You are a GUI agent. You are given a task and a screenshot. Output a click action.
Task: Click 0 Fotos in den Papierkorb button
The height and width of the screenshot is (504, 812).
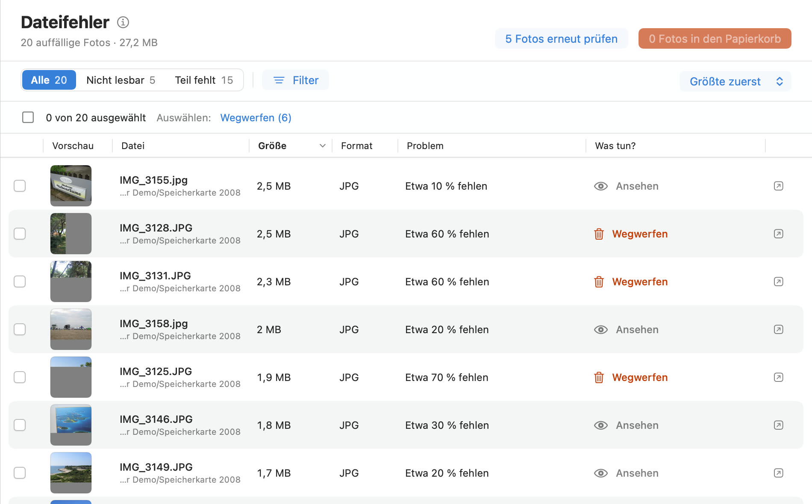715,38
